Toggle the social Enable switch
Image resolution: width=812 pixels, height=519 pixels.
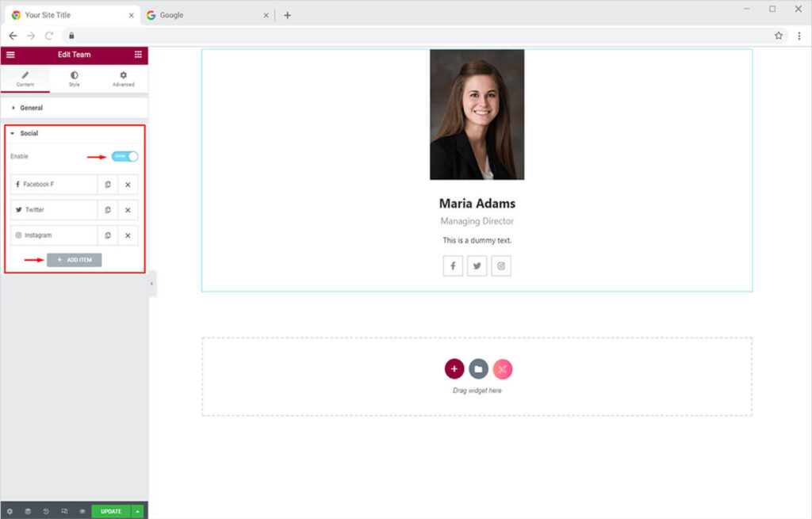coord(124,156)
